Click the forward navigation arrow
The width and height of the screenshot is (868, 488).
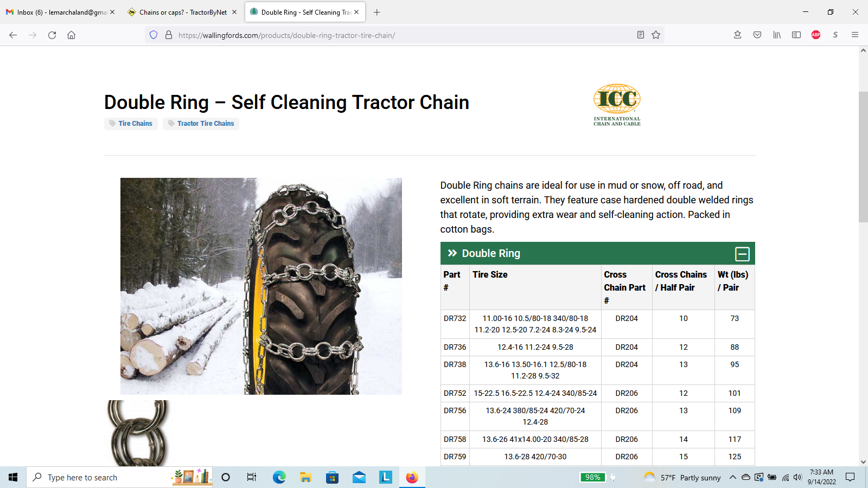pyautogui.click(x=33, y=35)
